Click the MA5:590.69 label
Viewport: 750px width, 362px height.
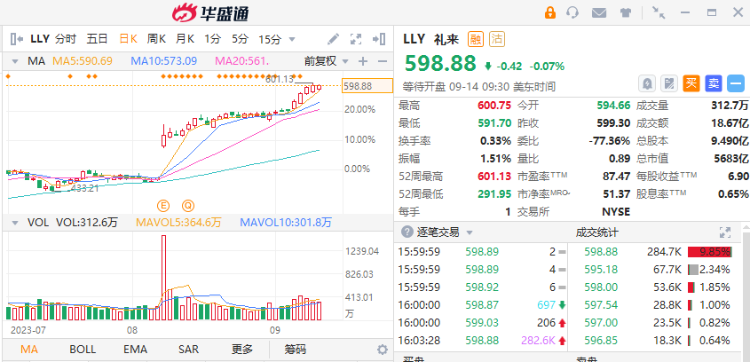click(82, 61)
